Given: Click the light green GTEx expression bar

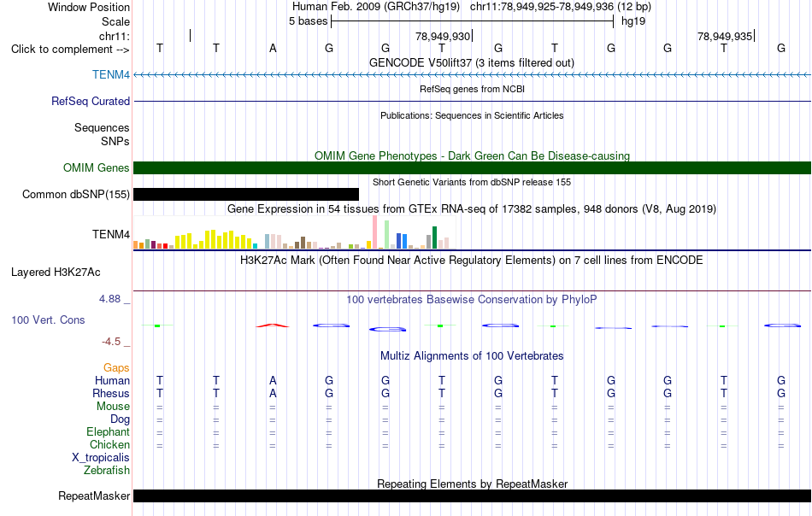Looking at the screenshot, I should coord(386,234).
